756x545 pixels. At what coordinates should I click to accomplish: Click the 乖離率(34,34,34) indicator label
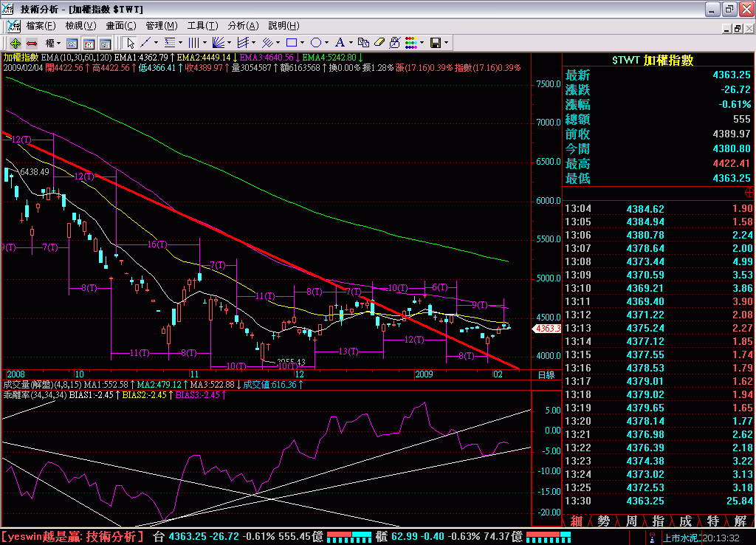coord(35,395)
